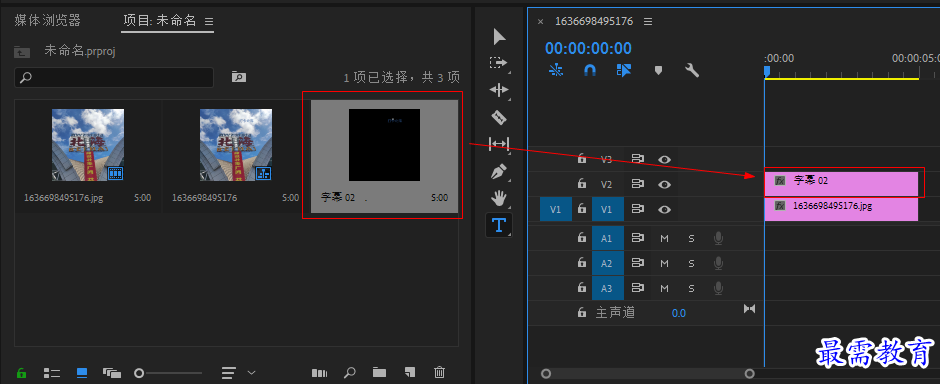Select the Type (T) tool
Screen dimensions: 940x384
499,225
